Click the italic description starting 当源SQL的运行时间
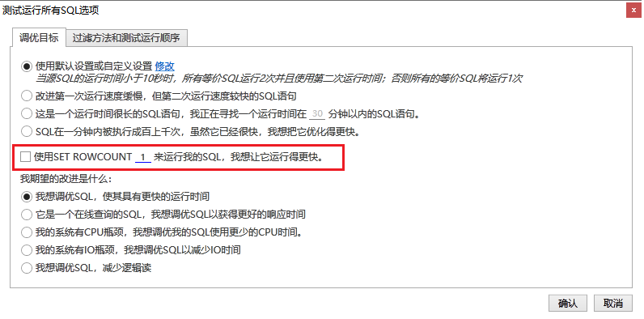Screen dimensions: 644x319 [278, 78]
